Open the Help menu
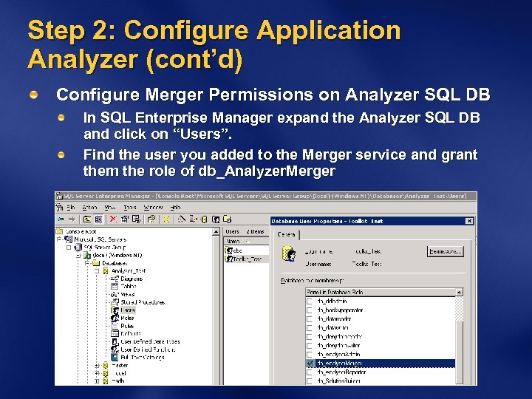532x399 pixels. [175, 208]
